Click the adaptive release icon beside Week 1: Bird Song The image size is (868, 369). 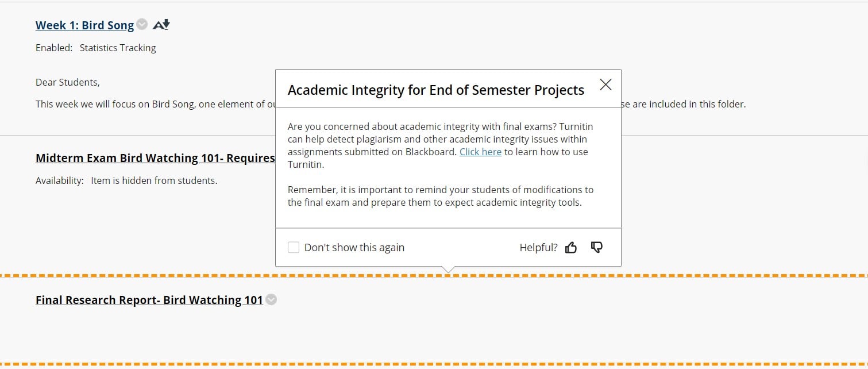tap(161, 24)
